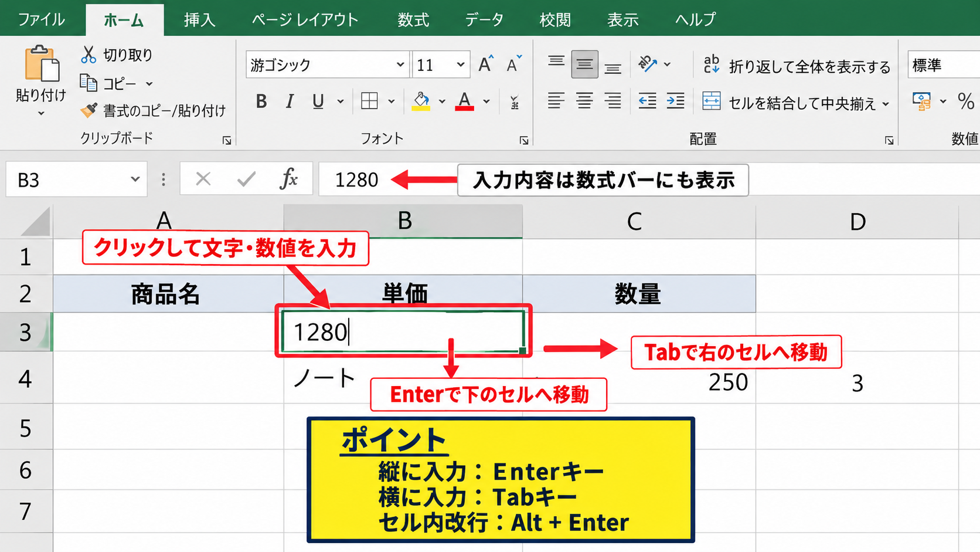Click the accounting number format icon
980x552 pixels.
pos(921,101)
